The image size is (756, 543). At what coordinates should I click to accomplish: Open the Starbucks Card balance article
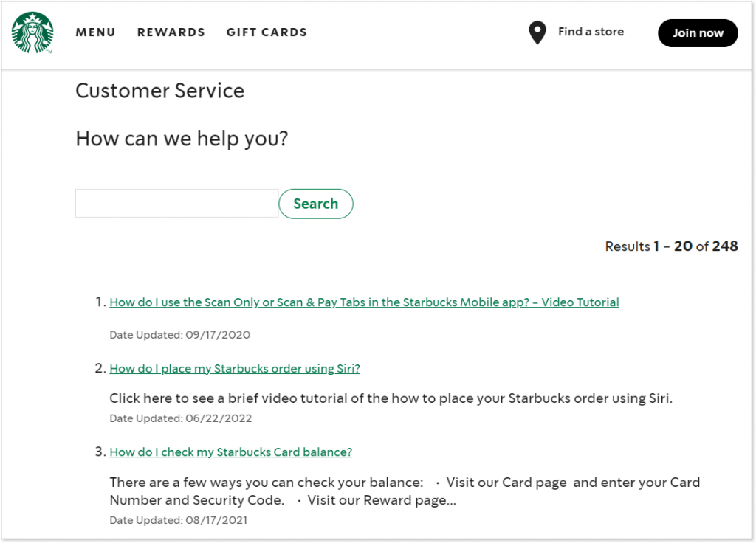point(230,452)
